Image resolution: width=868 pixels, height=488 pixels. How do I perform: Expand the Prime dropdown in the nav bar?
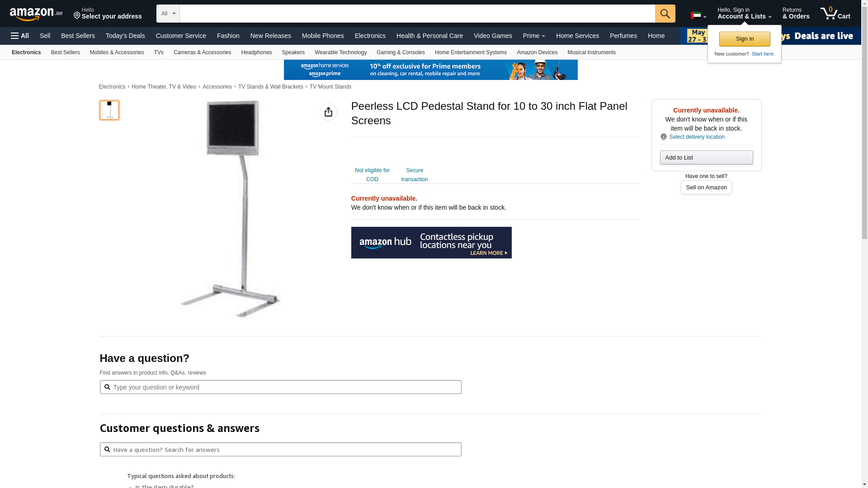(x=534, y=36)
